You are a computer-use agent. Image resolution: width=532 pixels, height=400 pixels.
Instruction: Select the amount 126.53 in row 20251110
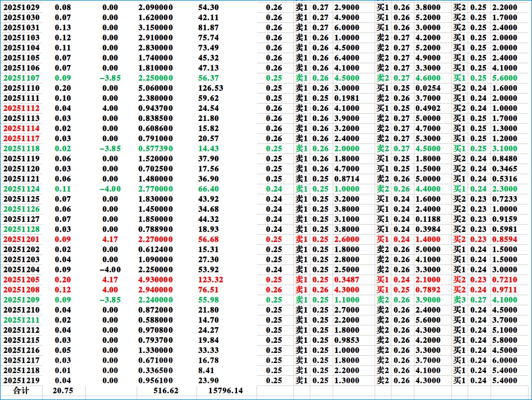(211, 89)
